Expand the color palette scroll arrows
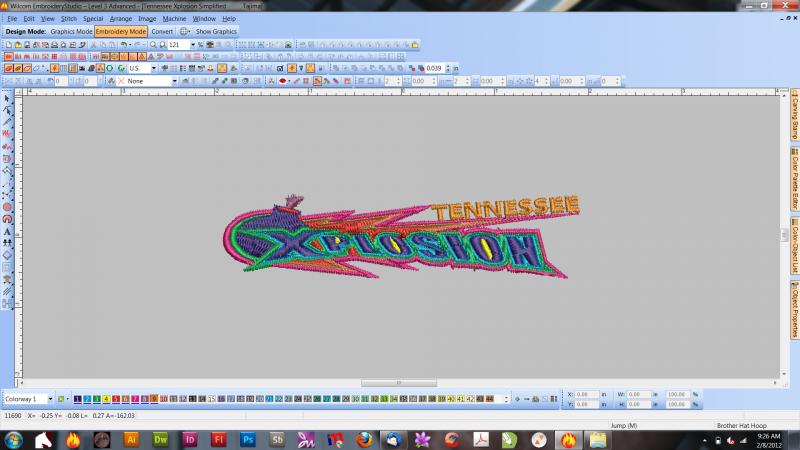 coord(506,399)
